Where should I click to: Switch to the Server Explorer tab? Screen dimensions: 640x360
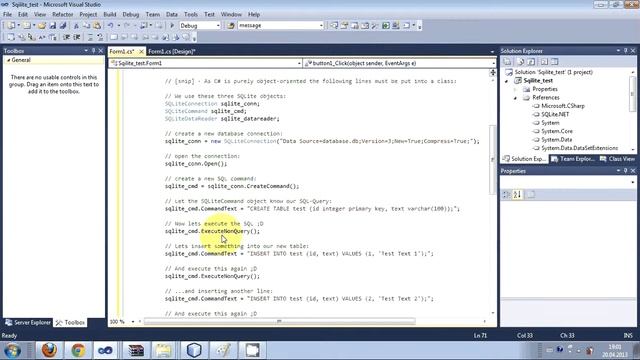(28, 322)
